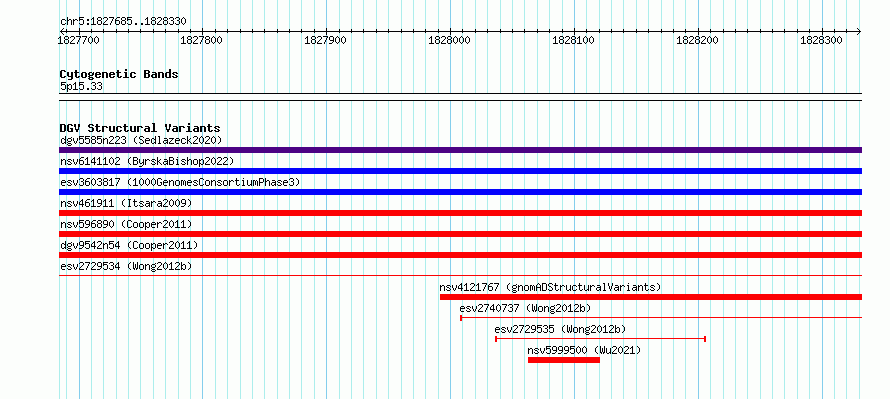Open the esv3603817 (1000GenomesConsortiumPhase3) label
The height and width of the screenshot is (399, 890).
[x=180, y=182]
